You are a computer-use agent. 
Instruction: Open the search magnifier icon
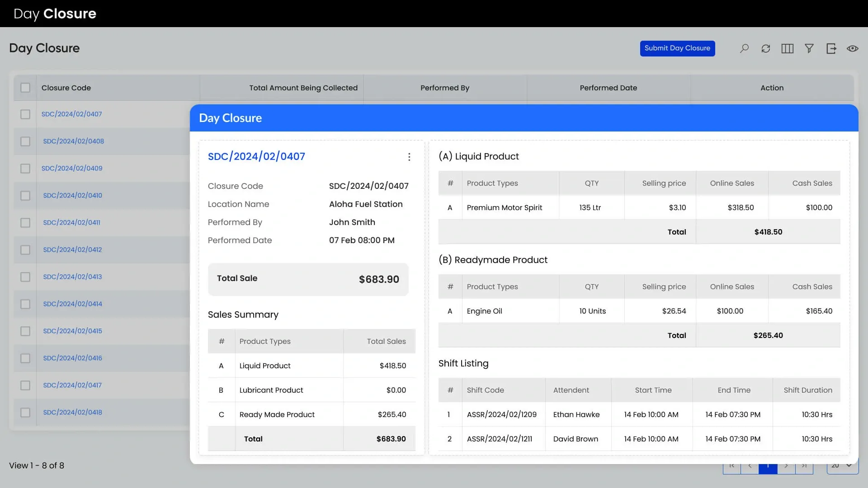744,48
